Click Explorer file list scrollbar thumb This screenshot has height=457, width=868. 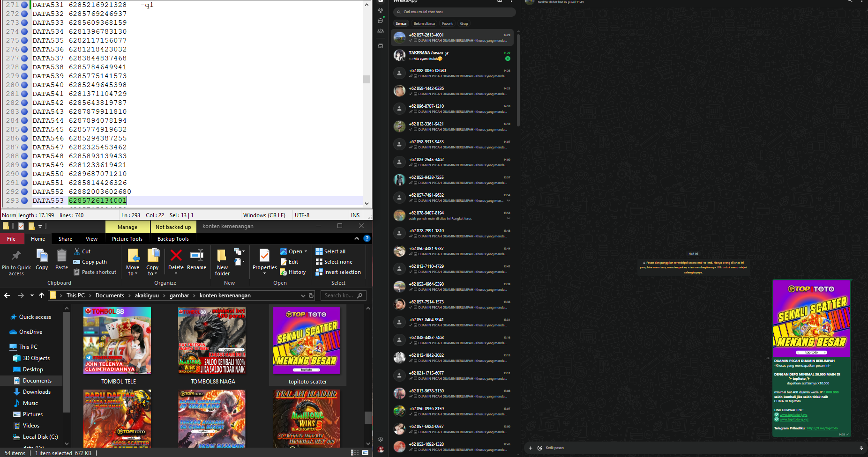click(x=368, y=418)
